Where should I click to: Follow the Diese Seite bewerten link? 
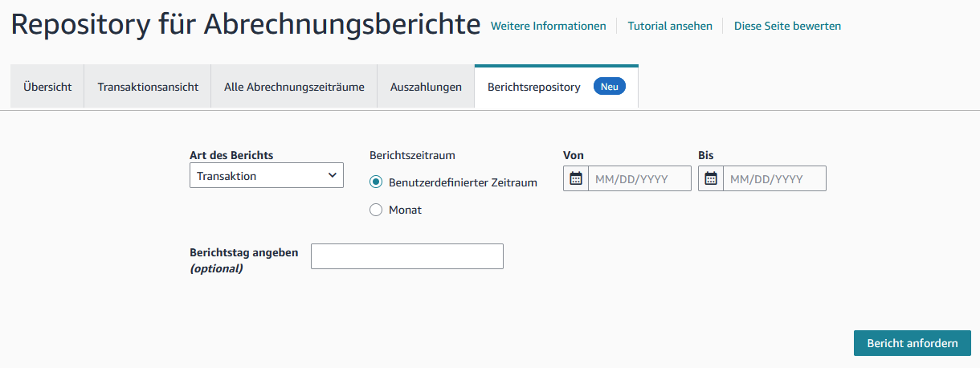pyautogui.click(x=787, y=26)
